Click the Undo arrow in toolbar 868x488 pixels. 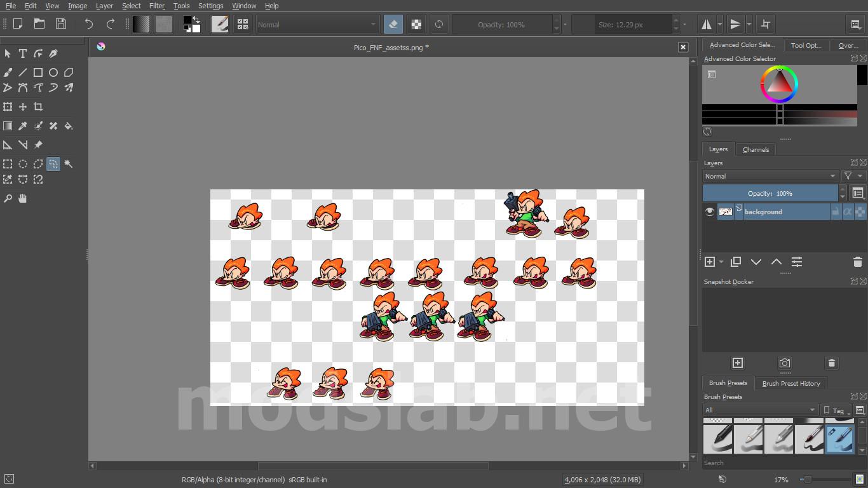(x=89, y=24)
